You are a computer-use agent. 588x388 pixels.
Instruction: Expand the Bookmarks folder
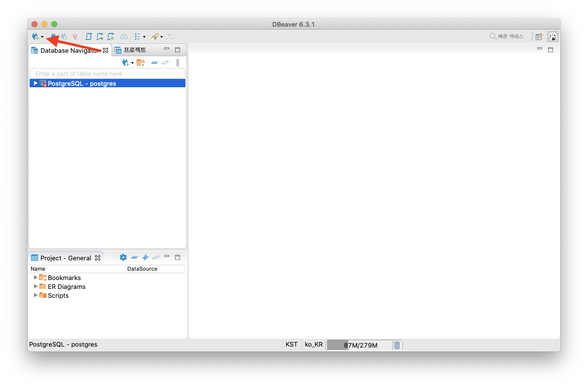tap(36, 278)
